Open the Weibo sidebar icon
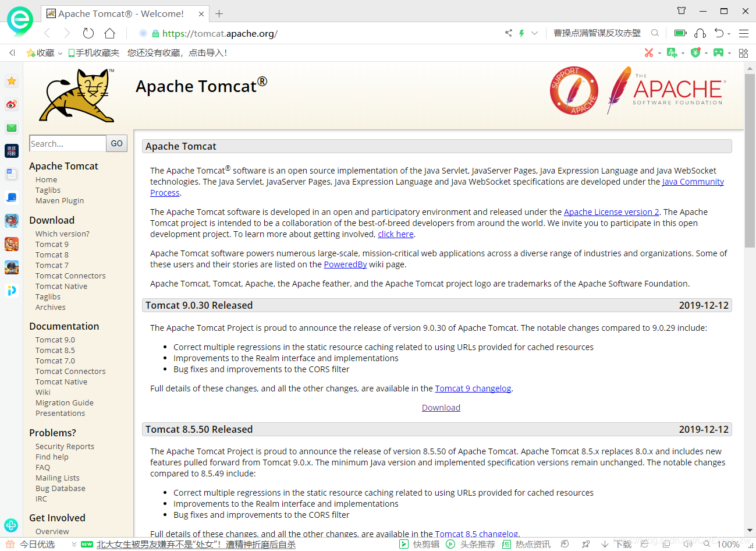 pos(12,104)
